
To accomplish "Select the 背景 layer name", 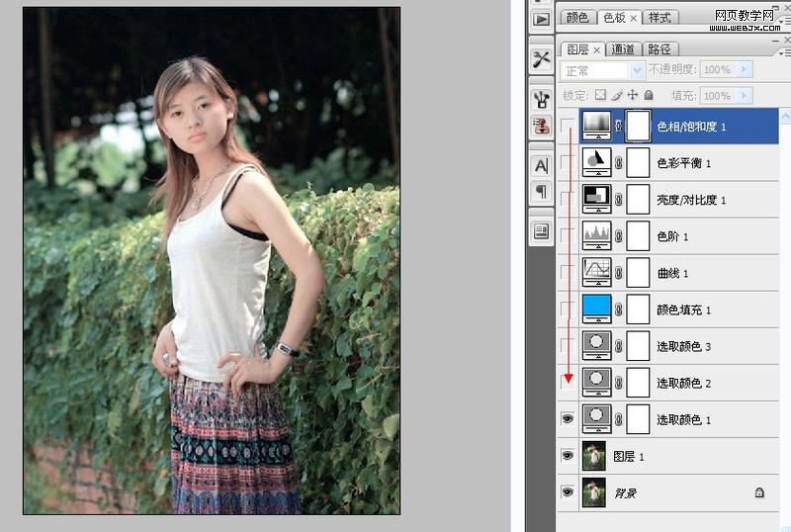I will 626,493.
